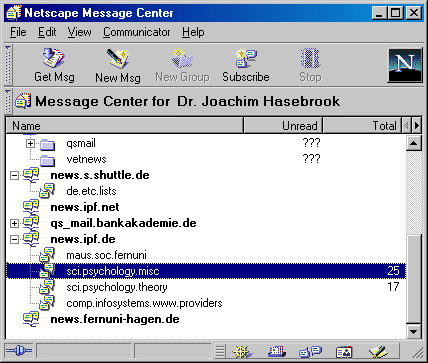This screenshot has height=363, width=428.
Task: Select the news.ipf.de server name
Action: click(83, 239)
